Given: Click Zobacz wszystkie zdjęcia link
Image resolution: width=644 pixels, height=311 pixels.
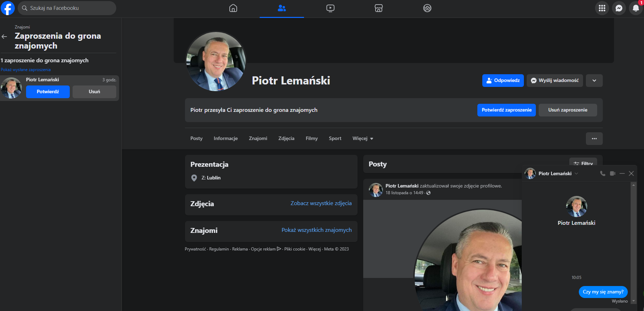Looking at the screenshot, I should point(321,203).
